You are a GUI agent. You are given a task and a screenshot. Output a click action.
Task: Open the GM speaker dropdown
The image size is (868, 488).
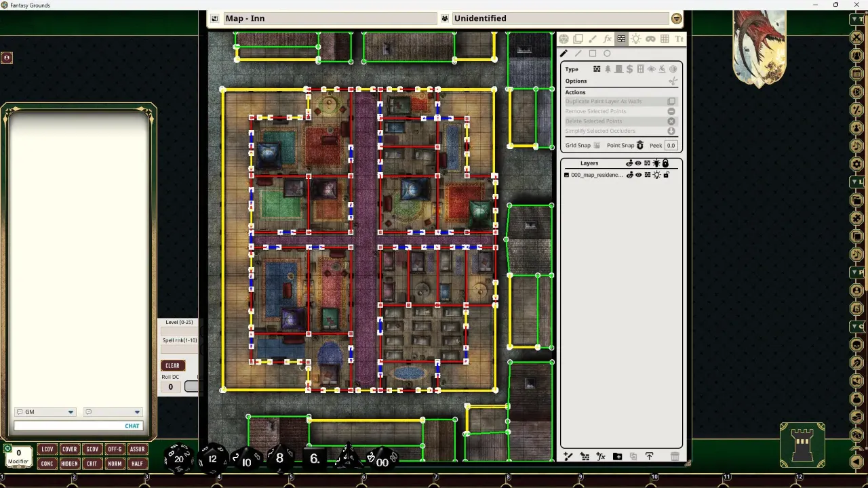pyautogui.click(x=45, y=412)
